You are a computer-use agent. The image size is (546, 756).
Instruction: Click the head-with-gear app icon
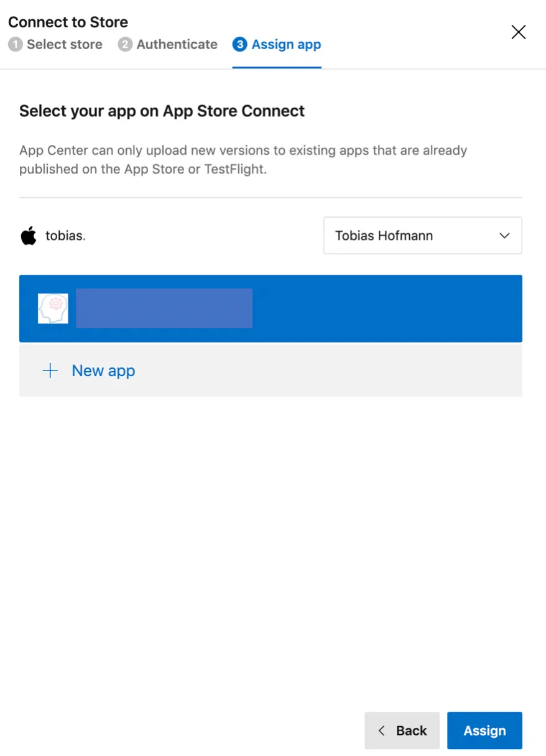[53, 308]
